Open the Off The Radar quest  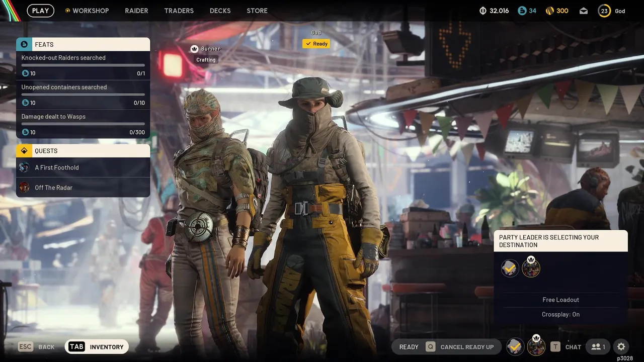click(83, 188)
